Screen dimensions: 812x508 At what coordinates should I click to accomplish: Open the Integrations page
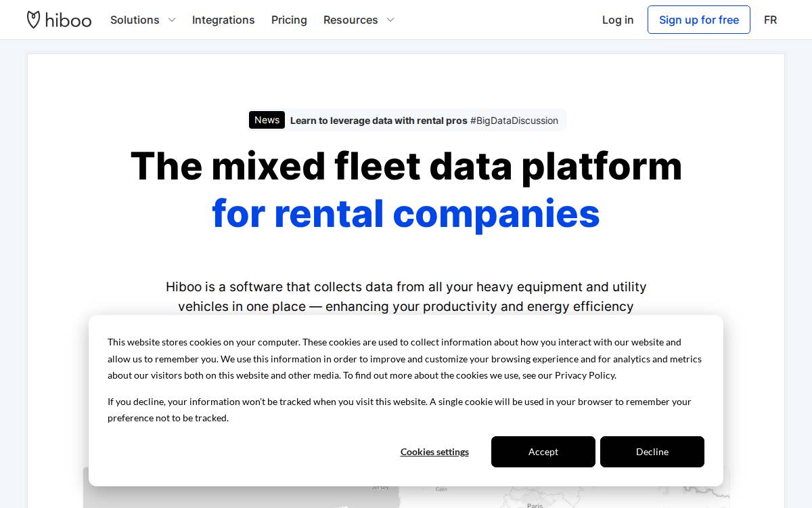(223, 20)
